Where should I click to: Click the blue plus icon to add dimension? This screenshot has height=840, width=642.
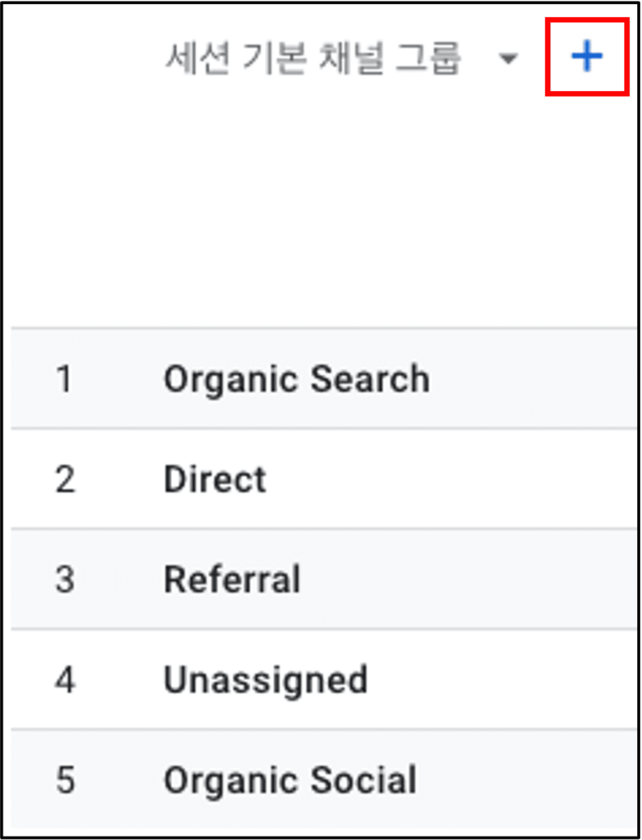pos(587,57)
